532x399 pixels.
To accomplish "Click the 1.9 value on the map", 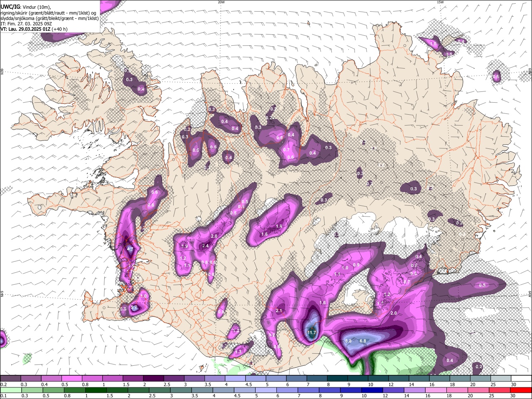I will pos(185,246).
